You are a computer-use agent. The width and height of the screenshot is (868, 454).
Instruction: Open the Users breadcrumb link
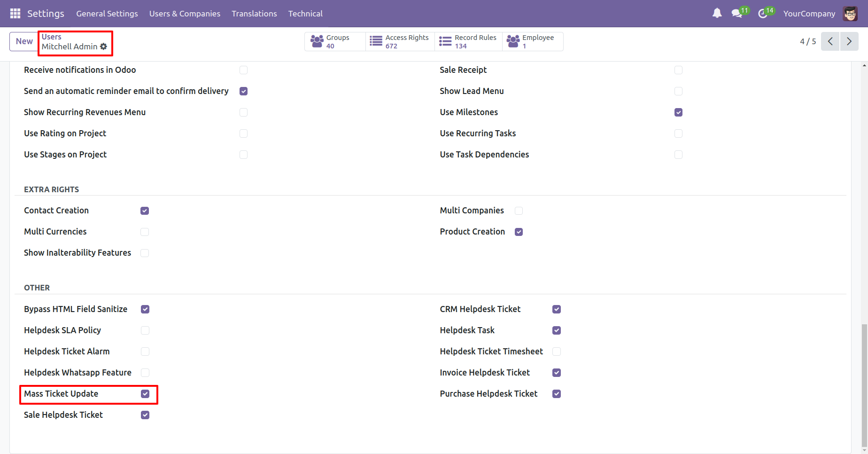tap(51, 37)
